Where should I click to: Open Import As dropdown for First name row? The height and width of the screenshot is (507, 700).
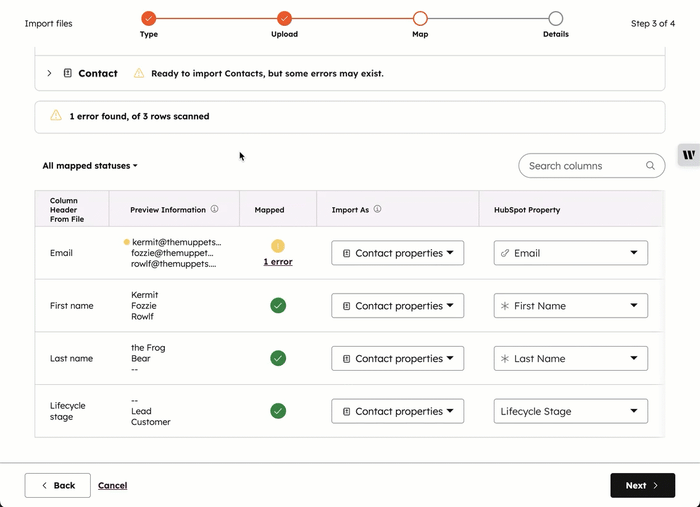tap(397, 306)
